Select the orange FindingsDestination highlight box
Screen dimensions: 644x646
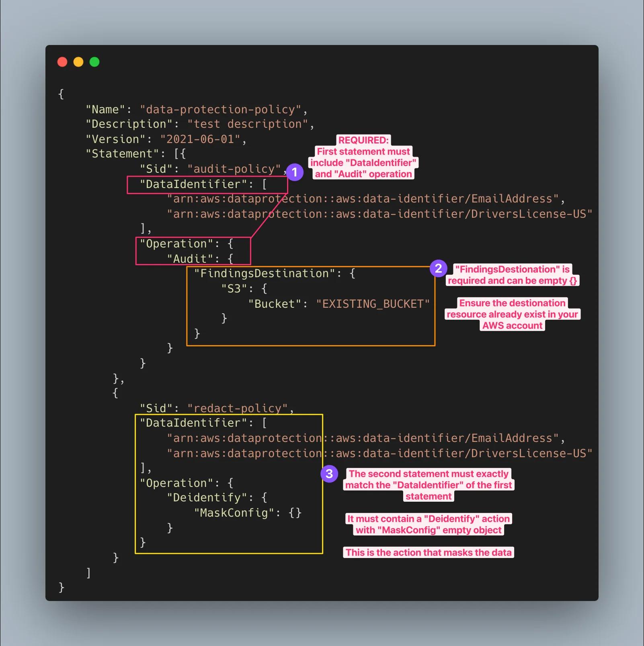[311, 305]
